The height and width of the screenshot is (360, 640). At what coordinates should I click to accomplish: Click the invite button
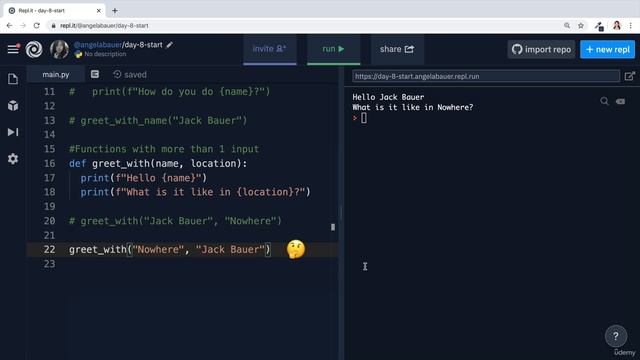pyautogui.click(x=269, y=49)
